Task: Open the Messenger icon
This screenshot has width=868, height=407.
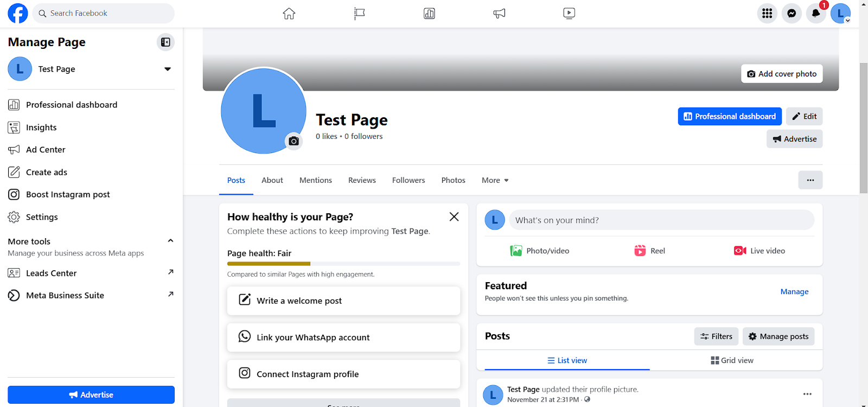Action: coord(792,14)
